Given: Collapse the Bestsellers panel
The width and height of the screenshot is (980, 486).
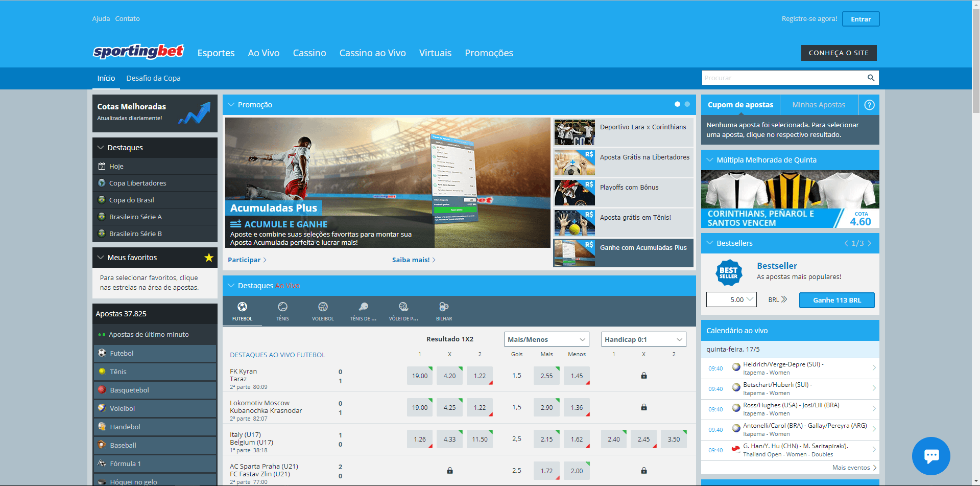Looking at the screenshot, I should [x=710, y=243].
